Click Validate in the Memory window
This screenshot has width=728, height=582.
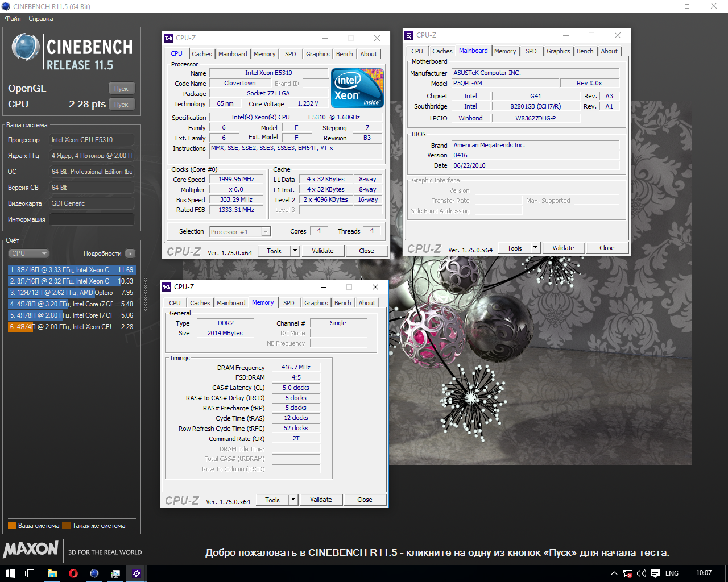321,500
